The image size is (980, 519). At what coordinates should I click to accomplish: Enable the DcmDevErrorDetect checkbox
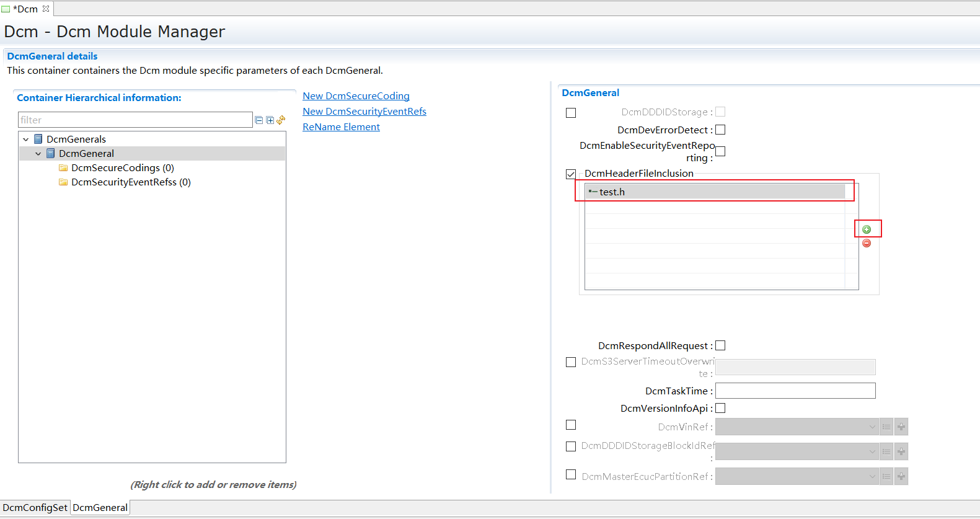tap(720, 130)
